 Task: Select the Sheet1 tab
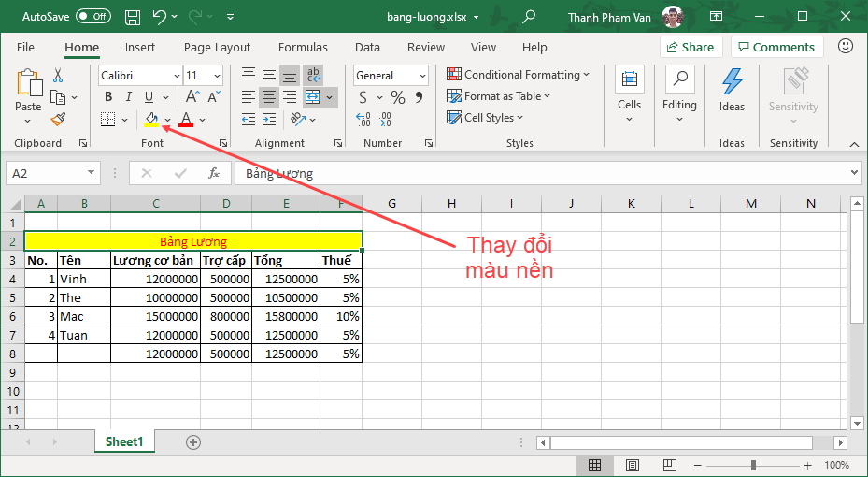click(x=124, y=441)
